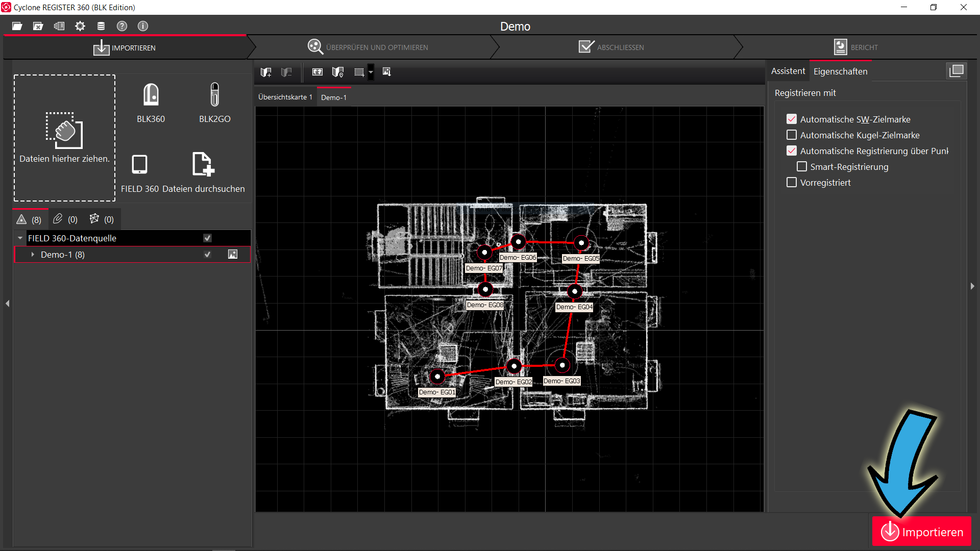Disable Automatische SW-Zielmarke
The width and height of the screenshot is (980, 551).
pos(792,119)
